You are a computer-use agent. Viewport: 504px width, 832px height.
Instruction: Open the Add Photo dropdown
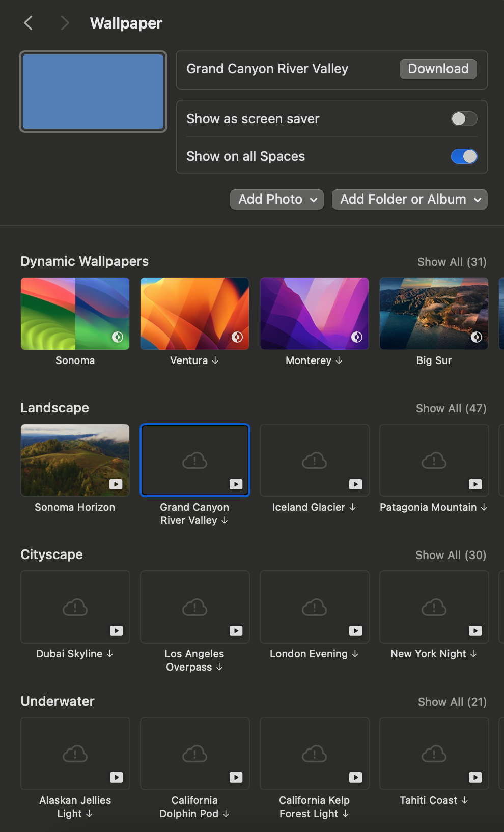(x=277, y=200)
